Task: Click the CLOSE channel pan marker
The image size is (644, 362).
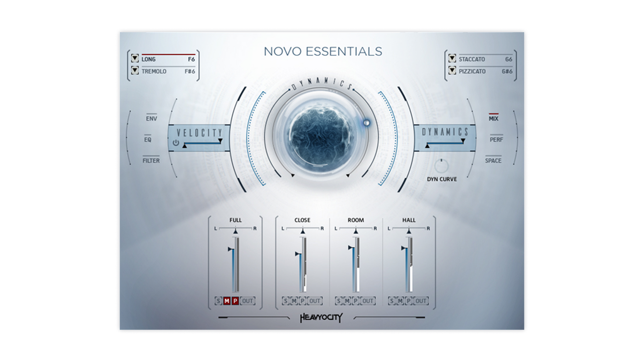Action: (303, 232)
